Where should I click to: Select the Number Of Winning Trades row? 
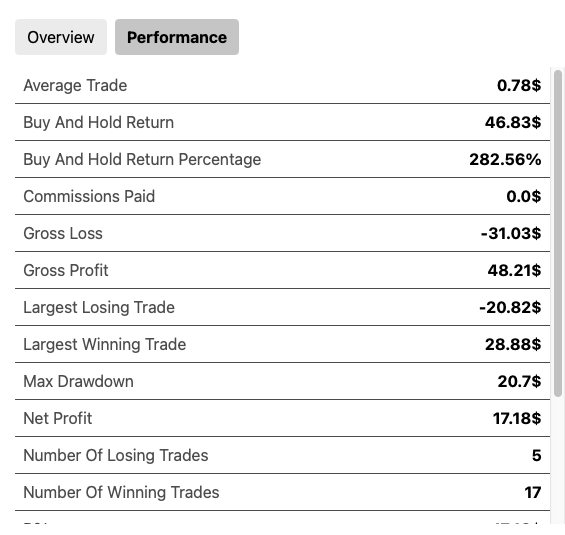[x=282, y=492]
